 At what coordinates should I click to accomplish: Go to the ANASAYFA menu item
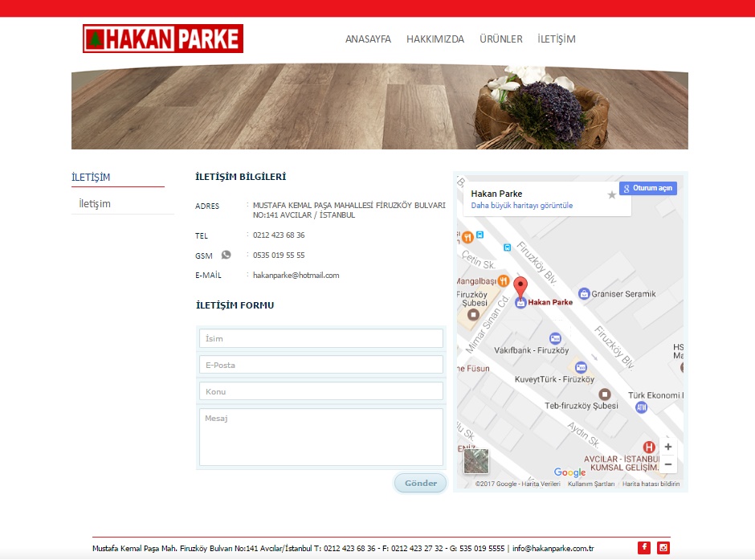(x=368, y=39)
